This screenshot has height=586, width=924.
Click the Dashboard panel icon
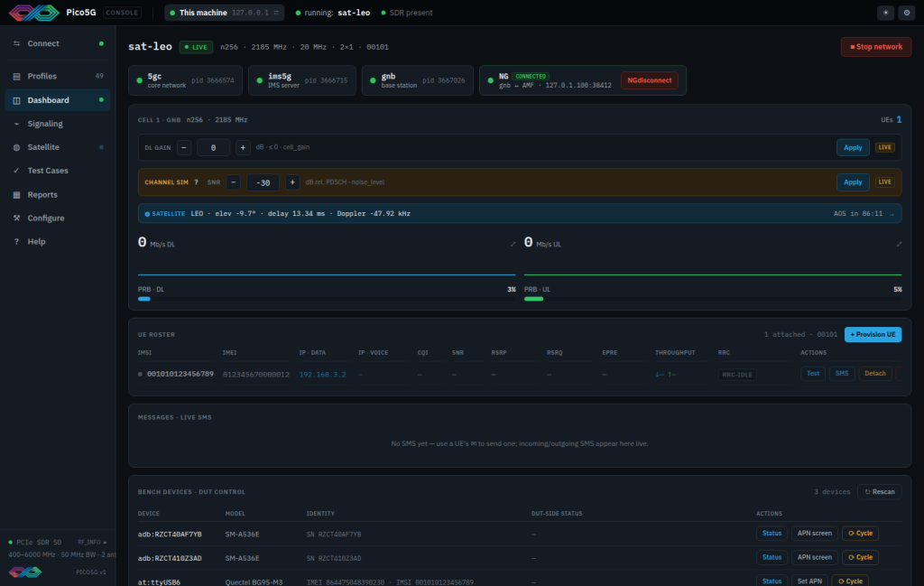(16, 100)
